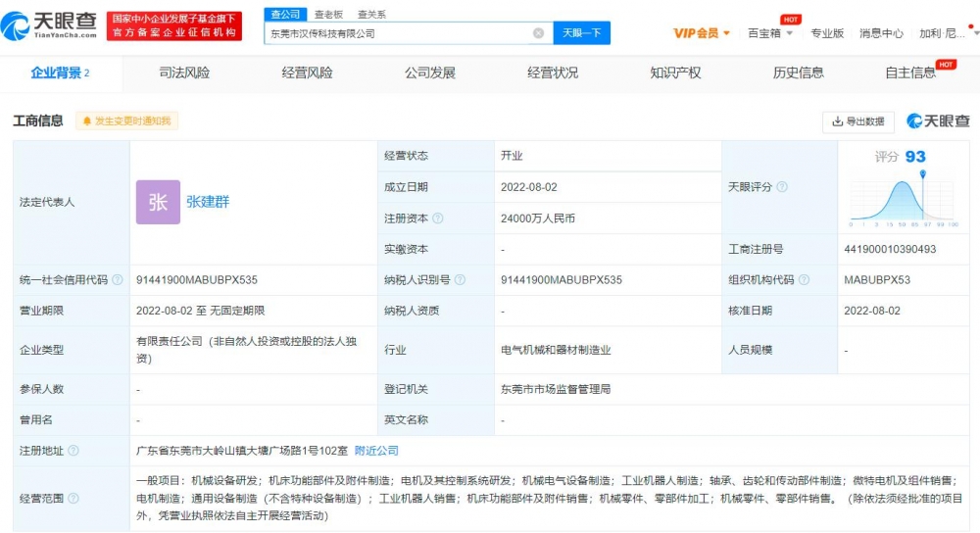The width and height of the screenshot is (980, 533).
Task: Open the 附近公司 link
Action: point(376,451)
